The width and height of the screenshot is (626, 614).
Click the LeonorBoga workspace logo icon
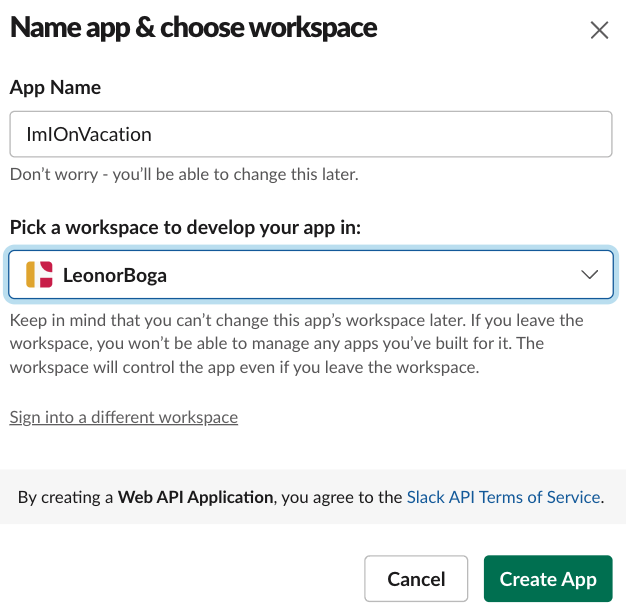(39, 275)
